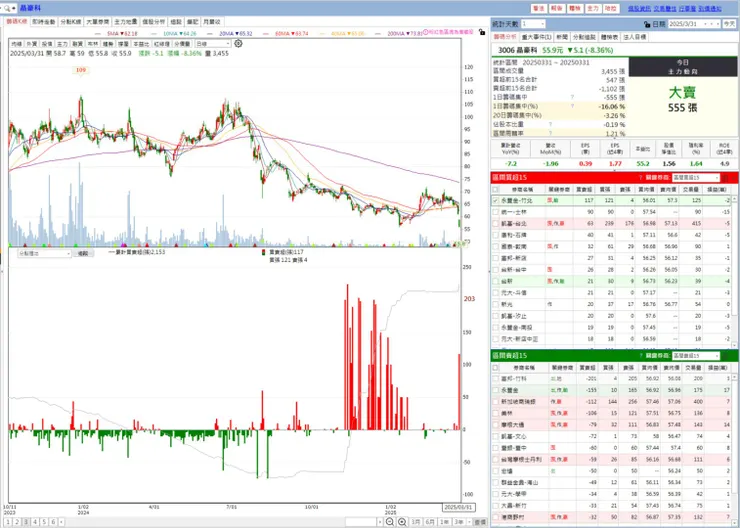Select the 均線 indicator button
The height and width of the screenshot is (528, 740).
(x=17, y=44)
